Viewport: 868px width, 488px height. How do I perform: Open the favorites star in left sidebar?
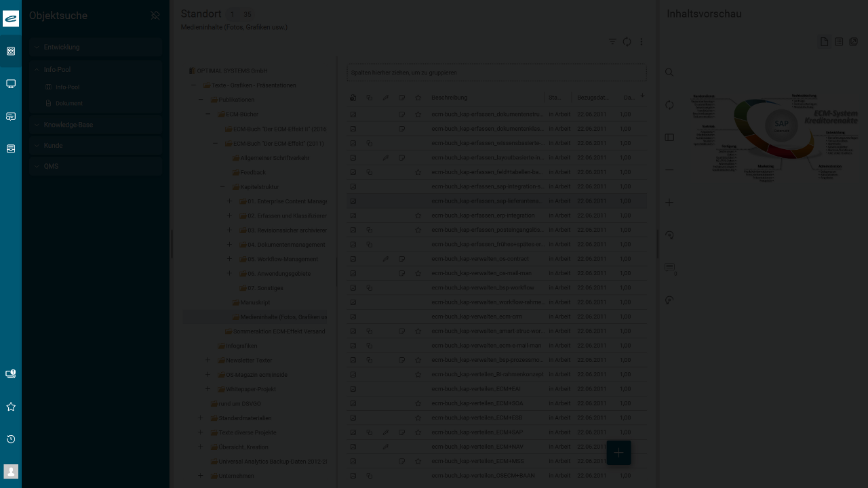click(x=11, y=407)
